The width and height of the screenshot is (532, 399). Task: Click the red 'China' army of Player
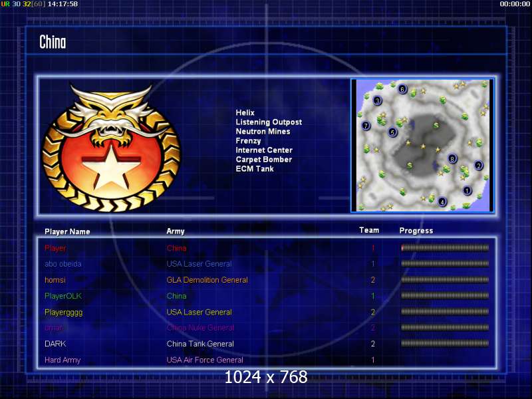click(x=176, y=248)
